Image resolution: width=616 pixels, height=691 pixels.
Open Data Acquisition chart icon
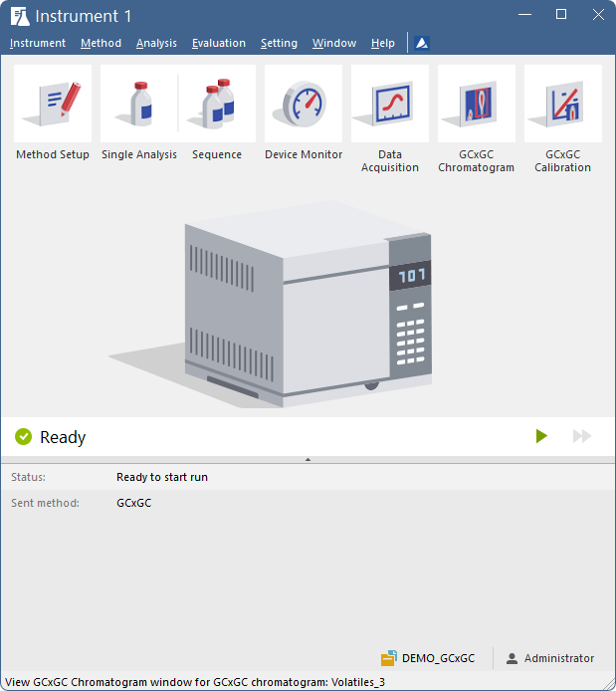pyautogui.click(x=390, y=104)
